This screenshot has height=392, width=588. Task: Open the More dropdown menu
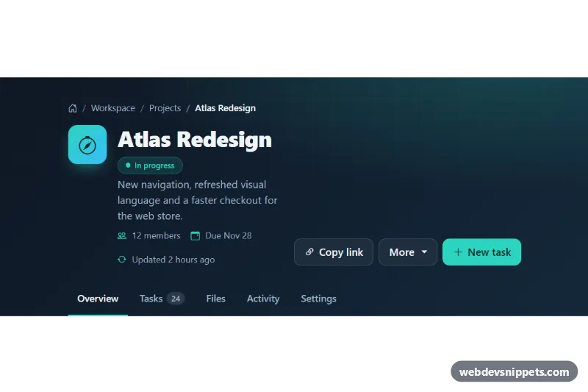tap(408, 252)
